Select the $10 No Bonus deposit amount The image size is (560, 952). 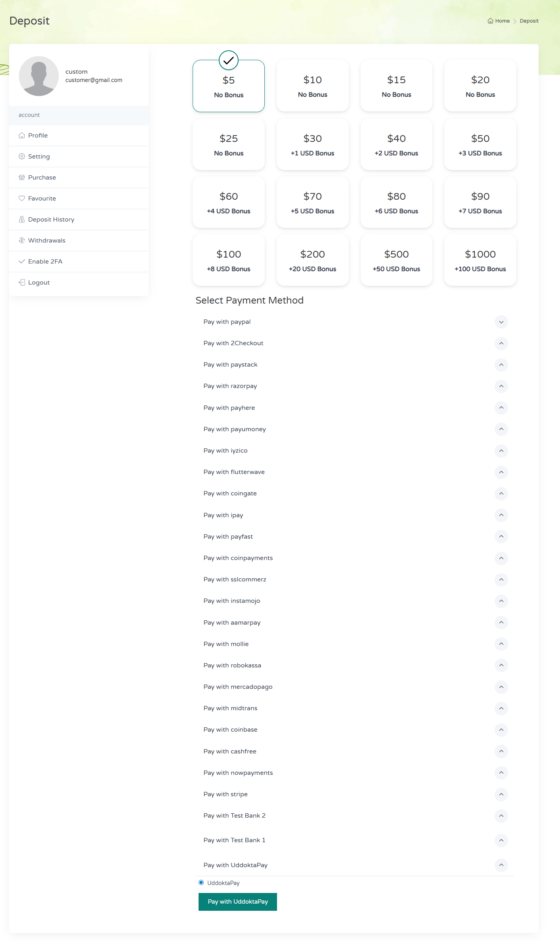[312, 86]
